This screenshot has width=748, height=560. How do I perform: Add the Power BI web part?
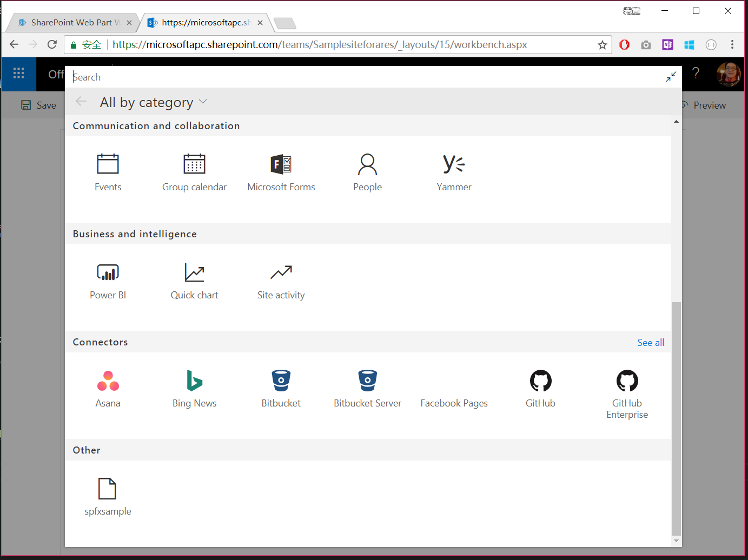(x=108, y=280)
